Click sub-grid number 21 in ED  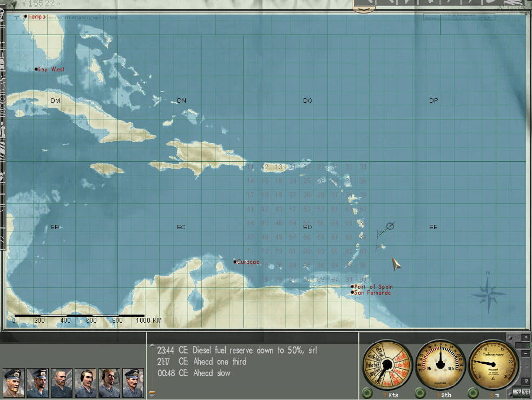point(292,167)
